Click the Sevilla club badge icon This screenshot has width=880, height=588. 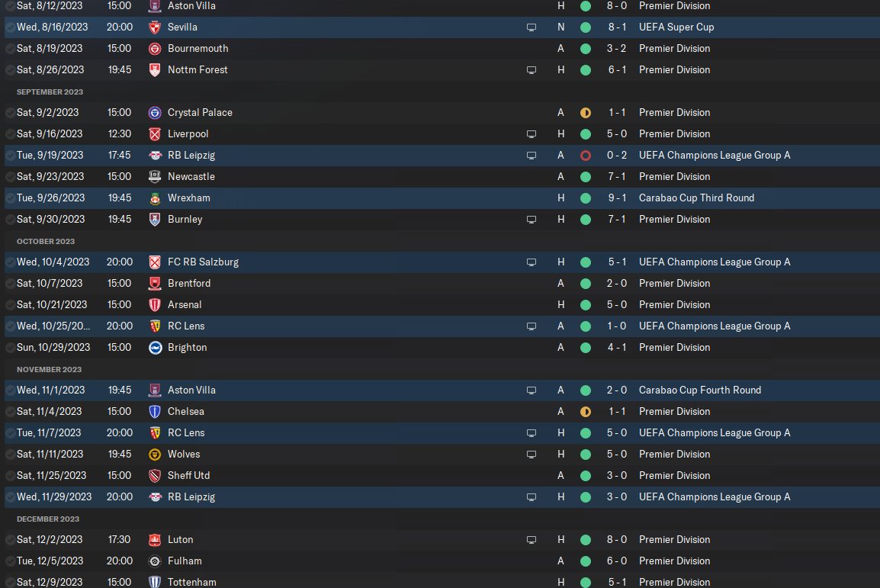tap(155, 27)
